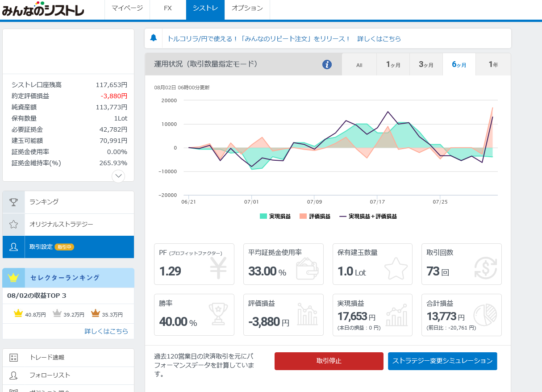Click the trophy icon next to ランキング
Image resolution: width=542 pixels, height=392 pixels.
click(x=14, y=202)
